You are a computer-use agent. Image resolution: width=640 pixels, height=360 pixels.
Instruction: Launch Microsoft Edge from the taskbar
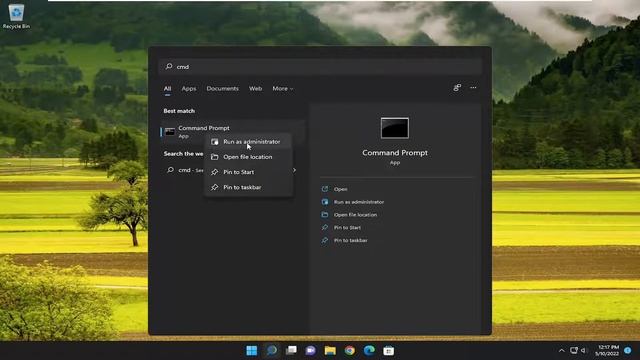tap(369, 350)
